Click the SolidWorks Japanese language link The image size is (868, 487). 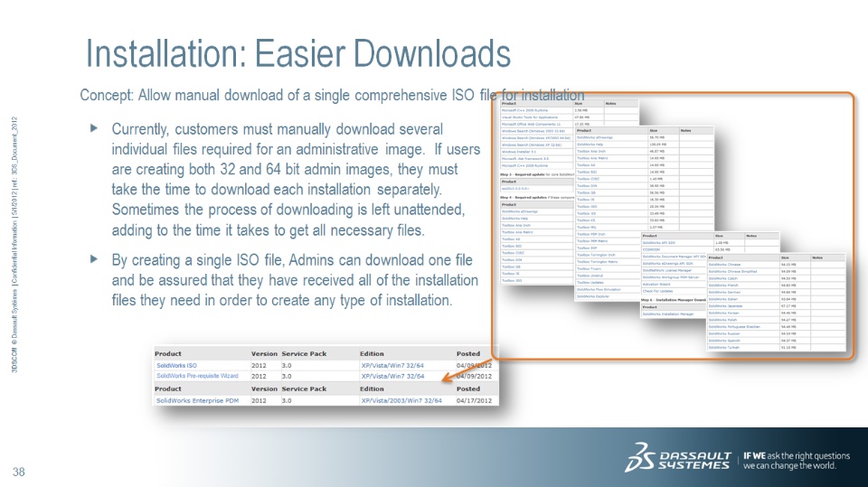pyautogui.click(x=725, y=306)
